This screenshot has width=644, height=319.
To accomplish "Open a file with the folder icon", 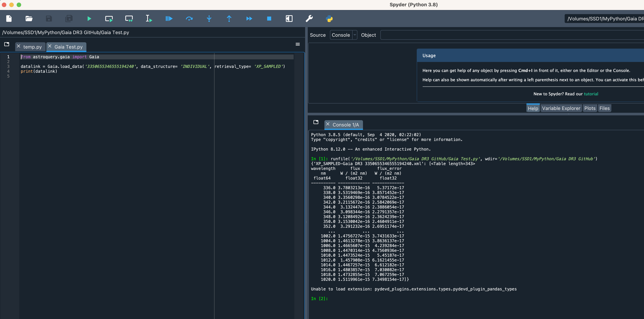I will tap(29, 19).
